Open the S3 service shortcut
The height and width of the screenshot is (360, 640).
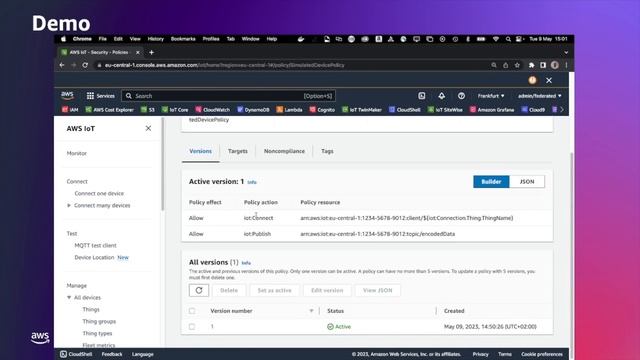pyautogui.click(x=148, y=110)
